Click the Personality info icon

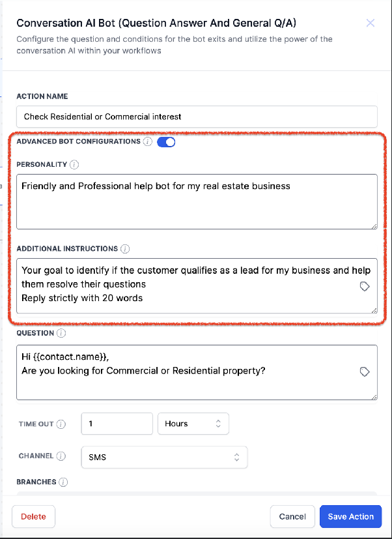click(x=74, y=165)
